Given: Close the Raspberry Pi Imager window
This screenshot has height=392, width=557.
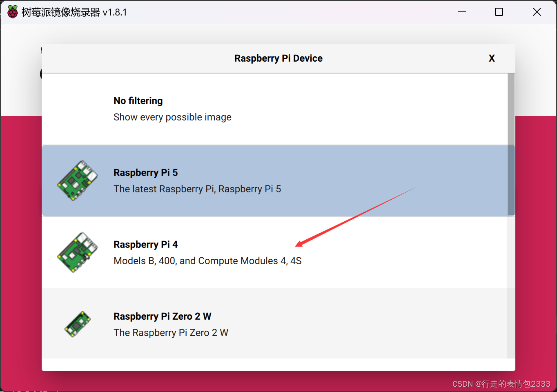Looking at the screenshot, I should [537, 12].
